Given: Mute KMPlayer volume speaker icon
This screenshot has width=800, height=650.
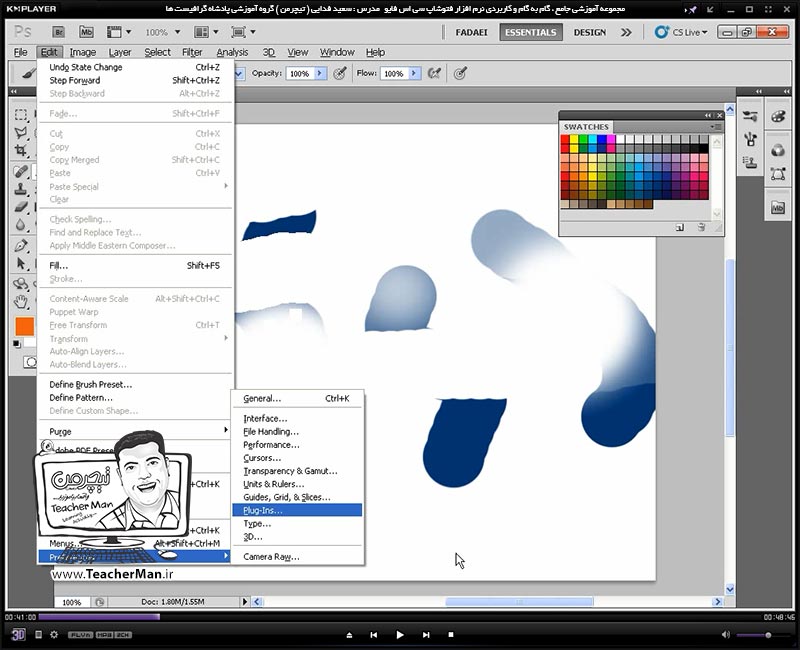Looking at the screenshot, I should pyautogui.click(x=726, y=635).
